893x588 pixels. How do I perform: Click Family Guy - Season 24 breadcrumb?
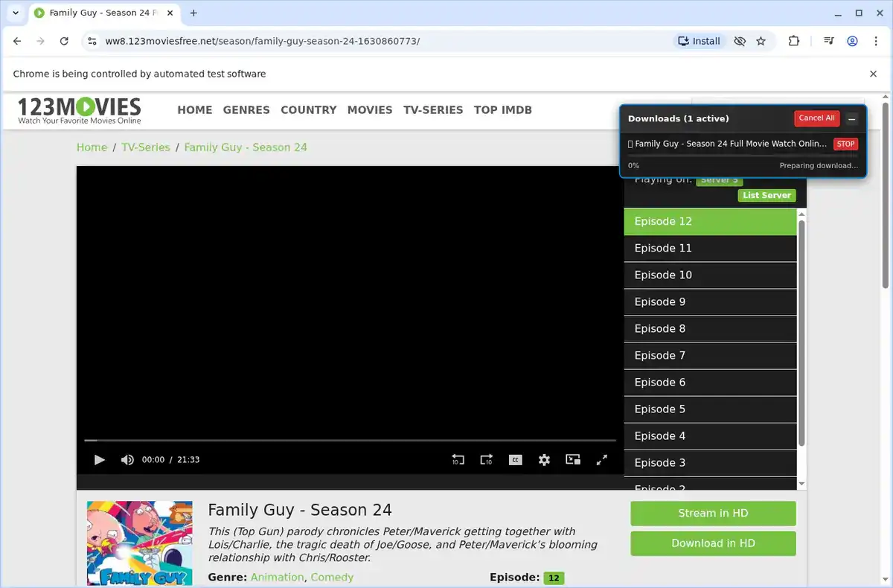pos(246,147)
